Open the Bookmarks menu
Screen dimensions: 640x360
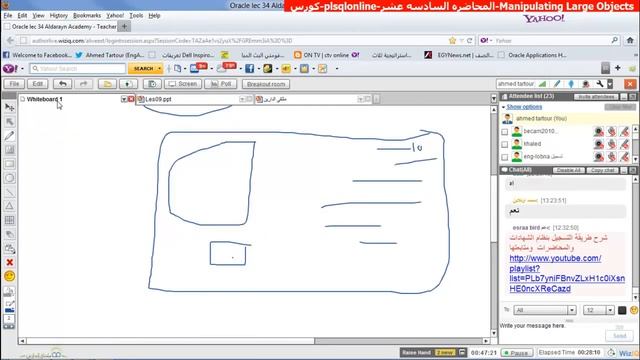(x=87, y=16)
